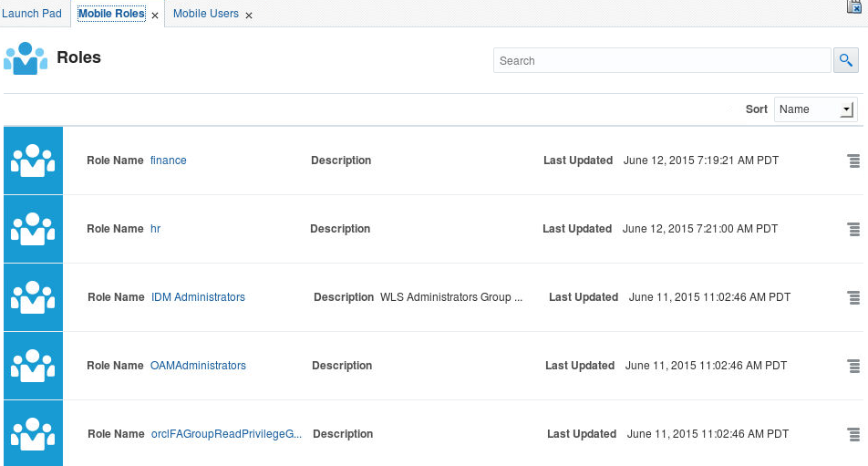Image resolution: width=868 pixels, height=466 pixels.
Task: Open actions menu for orclFAGroupReadPrivilegeG role
Action: (853, 434)
